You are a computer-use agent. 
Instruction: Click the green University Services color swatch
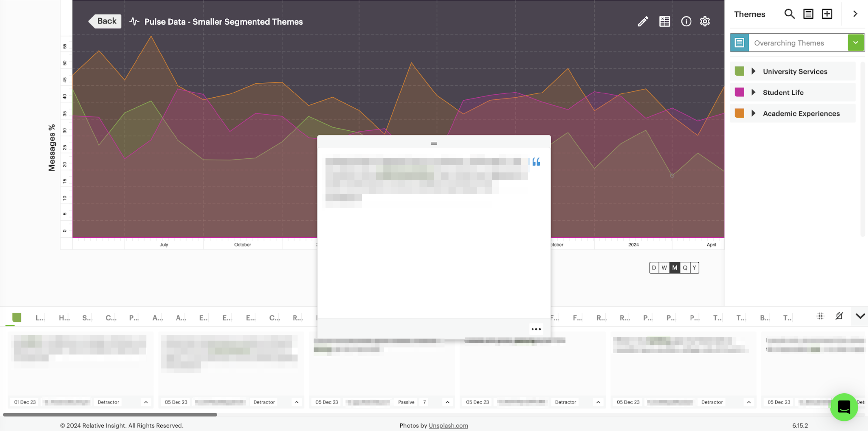739,71
